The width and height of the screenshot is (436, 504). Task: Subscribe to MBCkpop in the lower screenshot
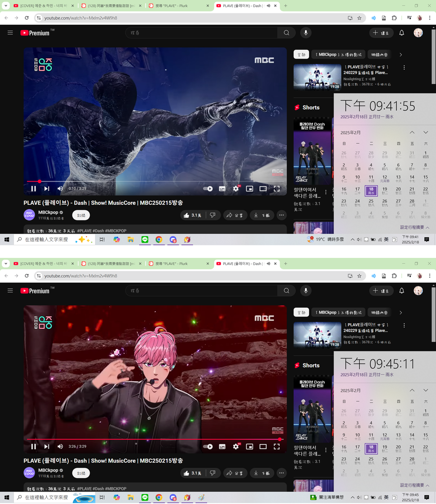point(81,473)
